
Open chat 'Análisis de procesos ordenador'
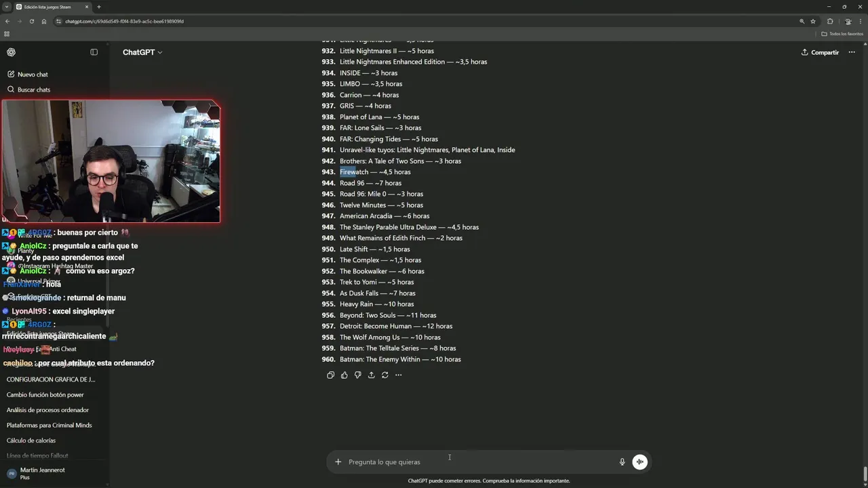click(47, 410)
